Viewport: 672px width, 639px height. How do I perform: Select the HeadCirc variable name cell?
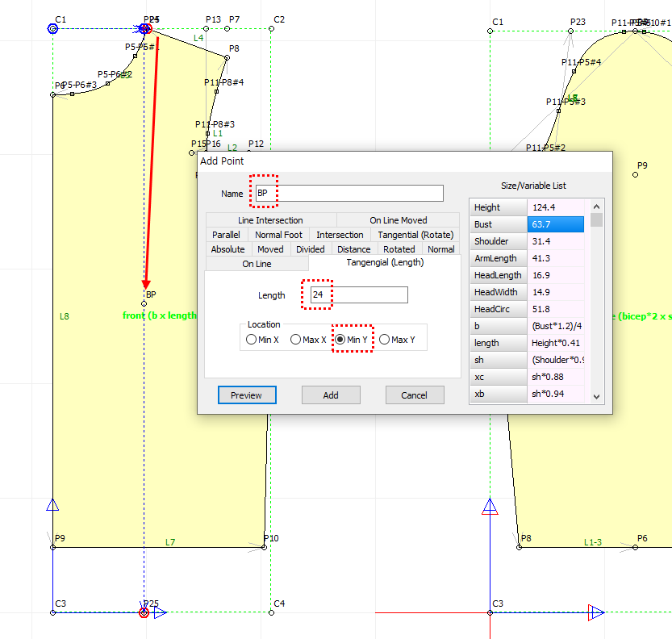point(499,309)
